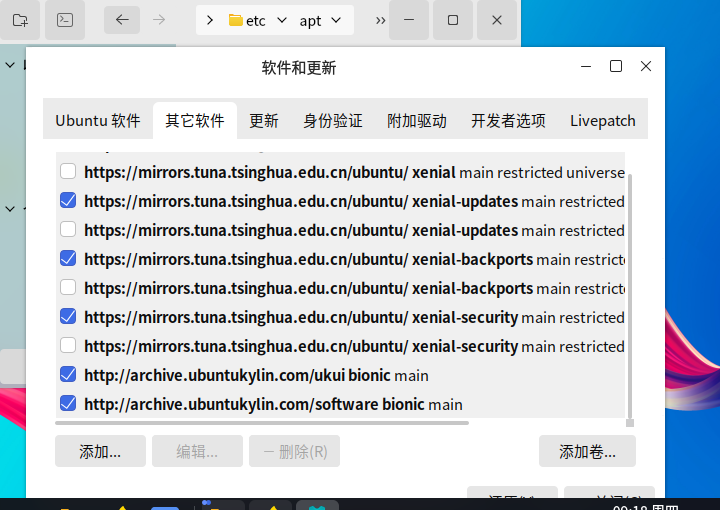720x510 pixels.
Task: Collapse the upper sidebar section chevron
Action: (10, 65)
